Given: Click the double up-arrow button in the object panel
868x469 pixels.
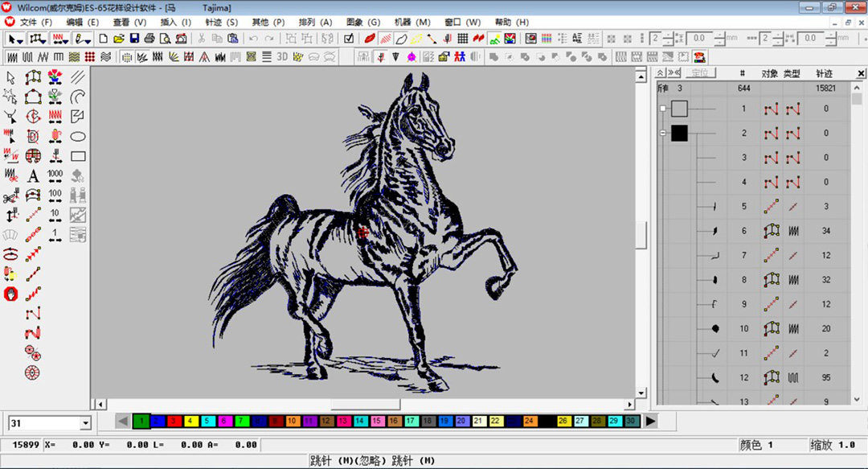Looking at the screenshot, I should [660, 72].
